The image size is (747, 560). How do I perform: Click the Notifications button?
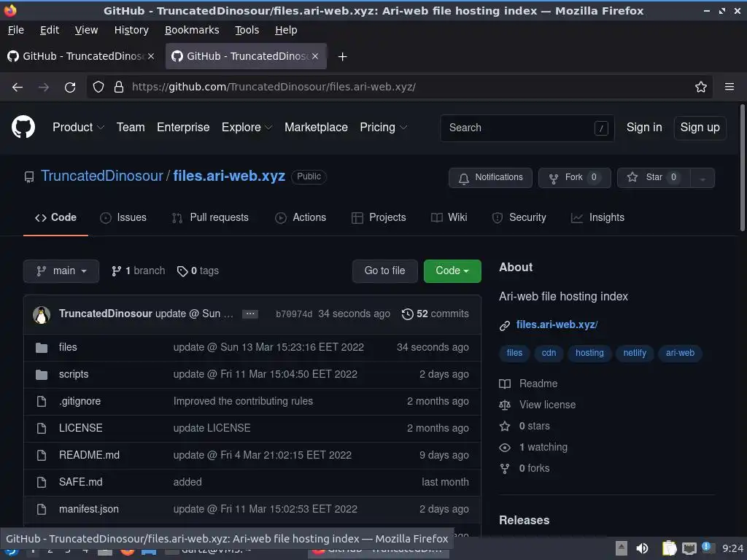pyautogui.click(x=490, y=178)
